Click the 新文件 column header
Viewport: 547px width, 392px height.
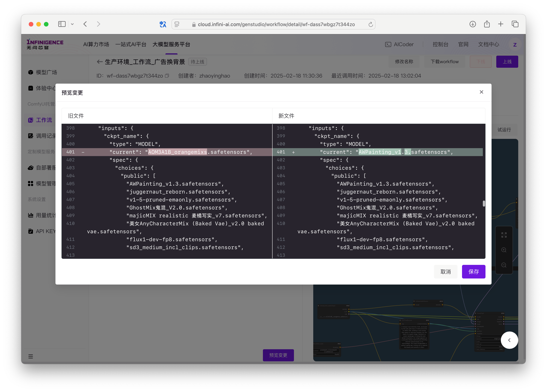coord(286,116)
